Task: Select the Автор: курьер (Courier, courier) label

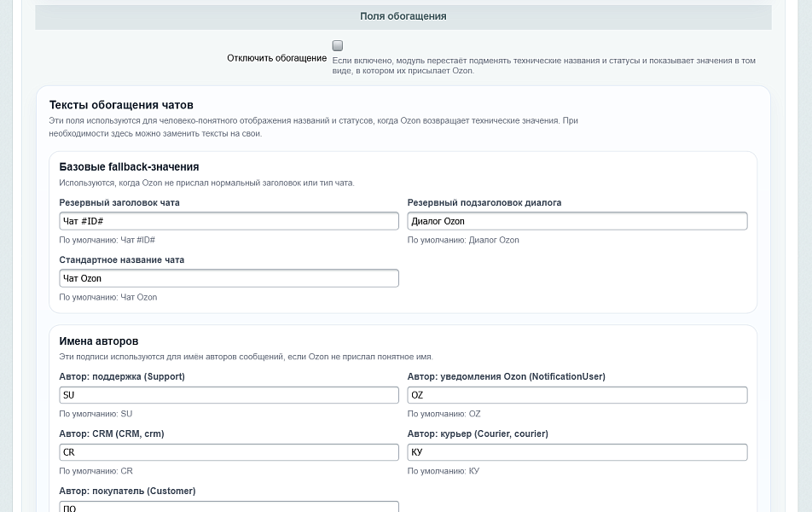Action: tap(478, 433)
